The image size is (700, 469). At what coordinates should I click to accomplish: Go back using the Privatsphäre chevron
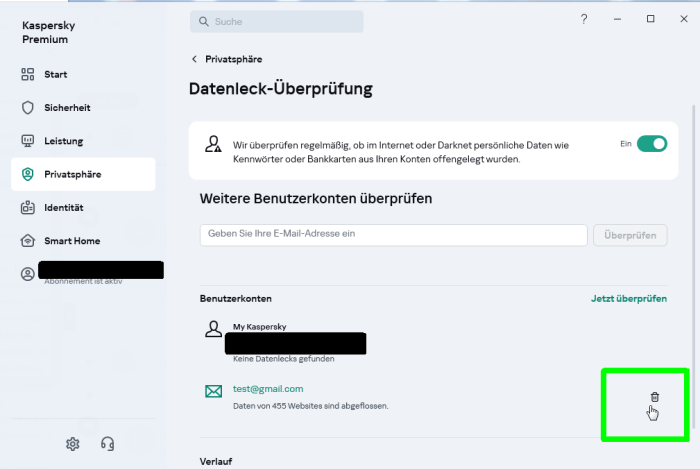coord(195,59)
